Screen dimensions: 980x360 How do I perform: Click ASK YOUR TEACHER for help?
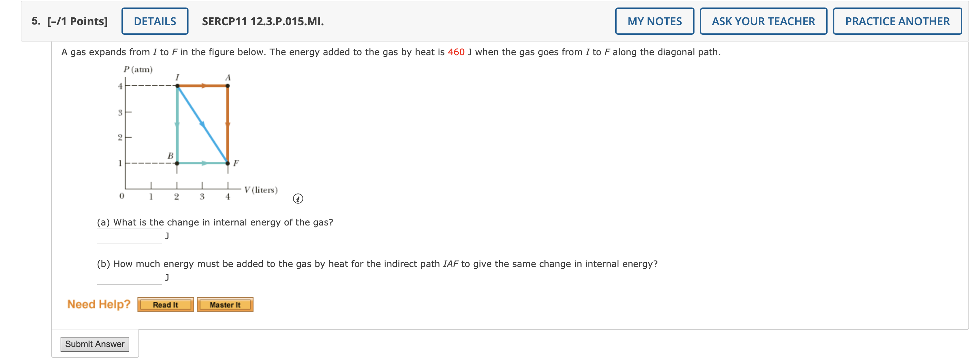(764, 21)
